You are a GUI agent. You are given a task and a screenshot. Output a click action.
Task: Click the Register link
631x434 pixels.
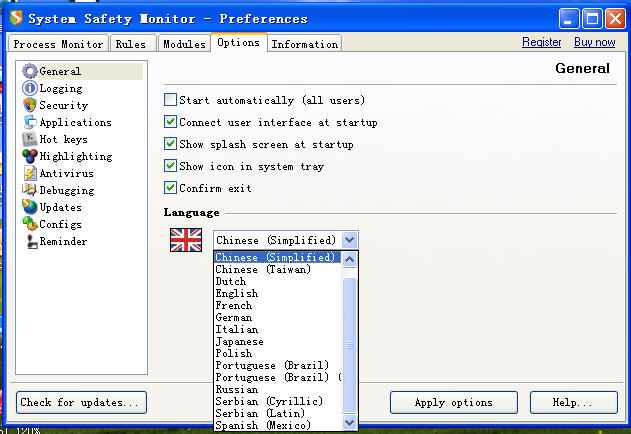click(x=541, y=42)
